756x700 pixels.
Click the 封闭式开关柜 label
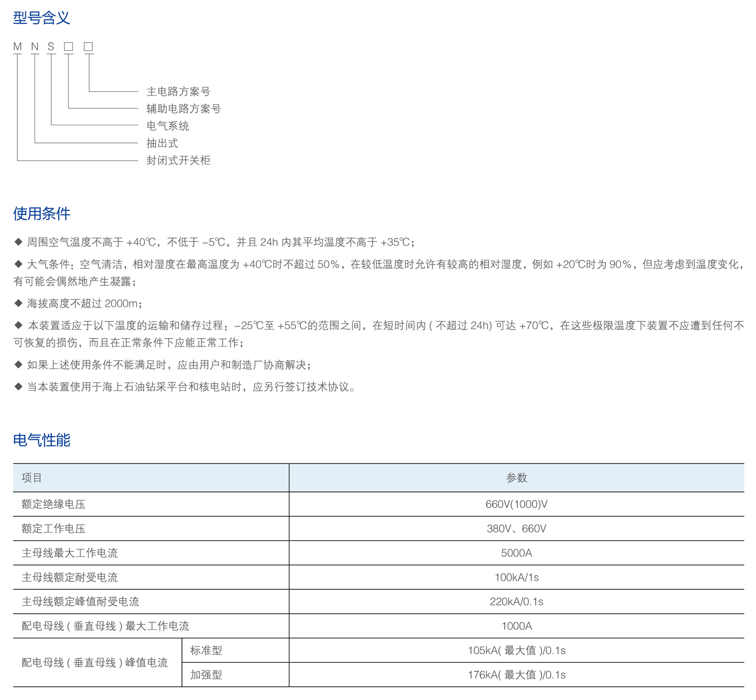[178, 160]
